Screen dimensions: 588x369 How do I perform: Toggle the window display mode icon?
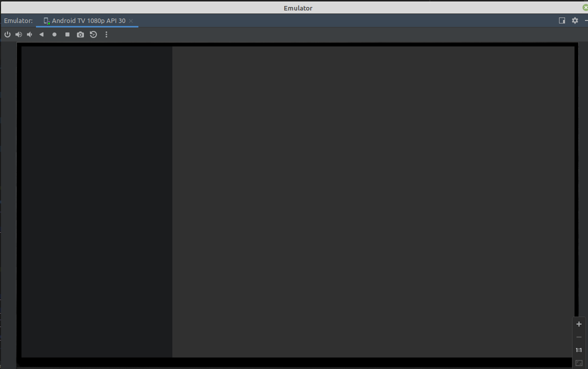[562, 20]
